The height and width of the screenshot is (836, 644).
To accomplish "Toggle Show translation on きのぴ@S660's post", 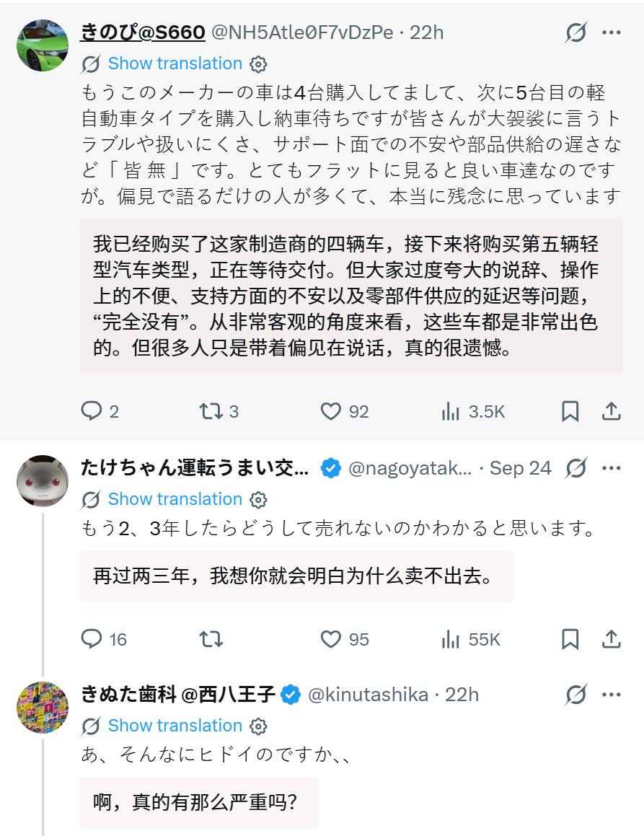I will [175, 63].
